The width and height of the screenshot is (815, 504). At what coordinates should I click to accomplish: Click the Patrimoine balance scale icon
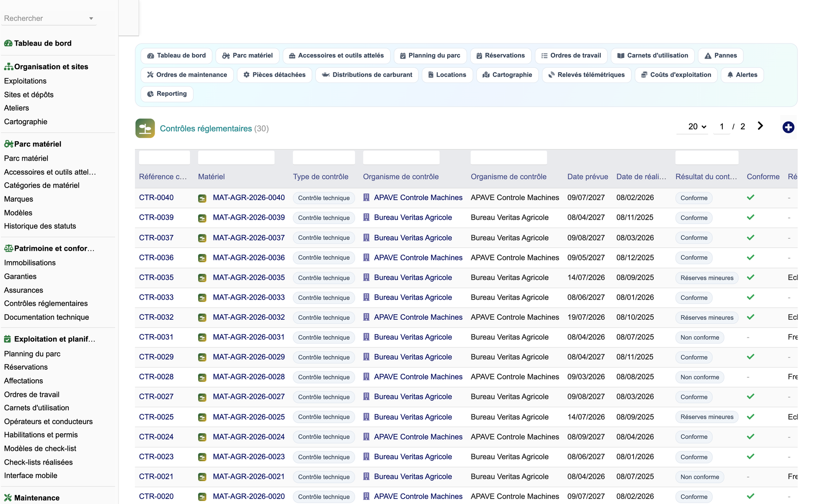click(8, 248)
